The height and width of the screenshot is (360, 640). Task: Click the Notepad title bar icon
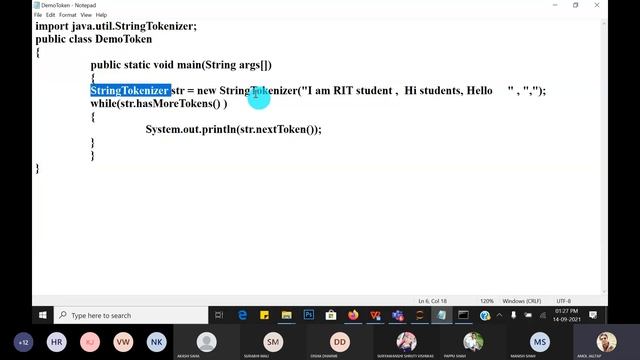(37, 5)
